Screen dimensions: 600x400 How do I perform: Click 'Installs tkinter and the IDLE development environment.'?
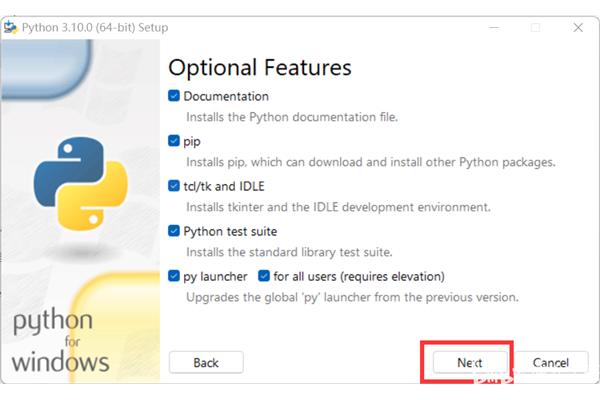point(338,207)
